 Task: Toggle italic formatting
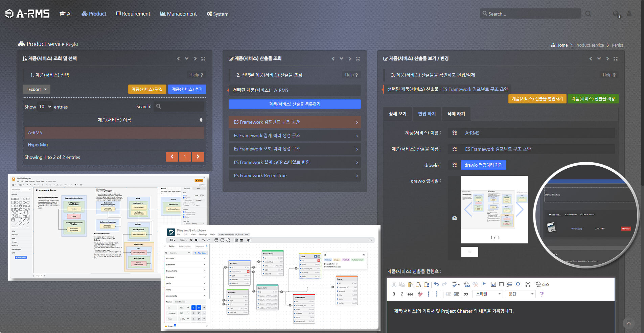coord(402,294)
